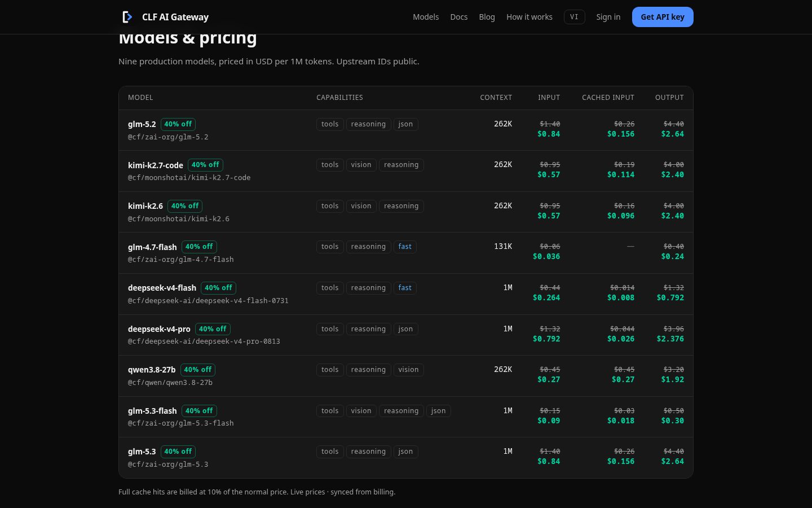Select the deepseek-v4-pro model name
Image resolution: width=812 pixels, height=508 pixels.
point(159,329)
